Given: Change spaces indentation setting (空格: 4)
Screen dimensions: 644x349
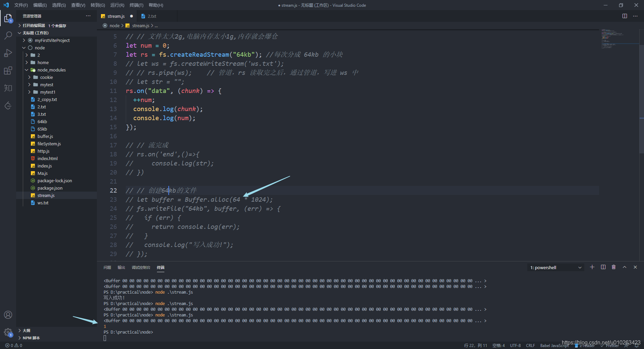Looking at the screenshot, I should (x=498, y=345).
